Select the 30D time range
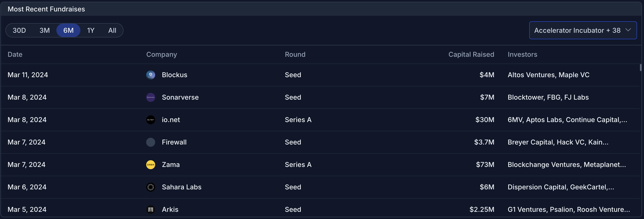 pos(19,31)
